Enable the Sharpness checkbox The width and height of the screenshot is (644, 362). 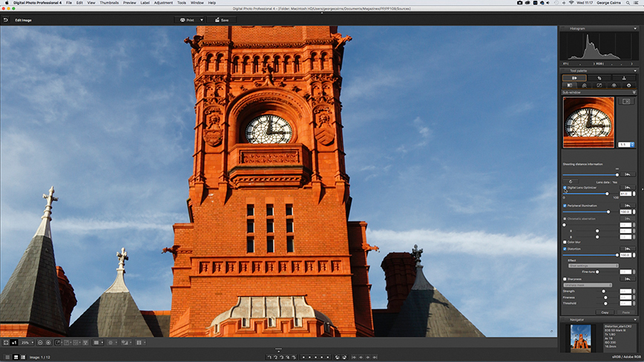tap(565, 279)
